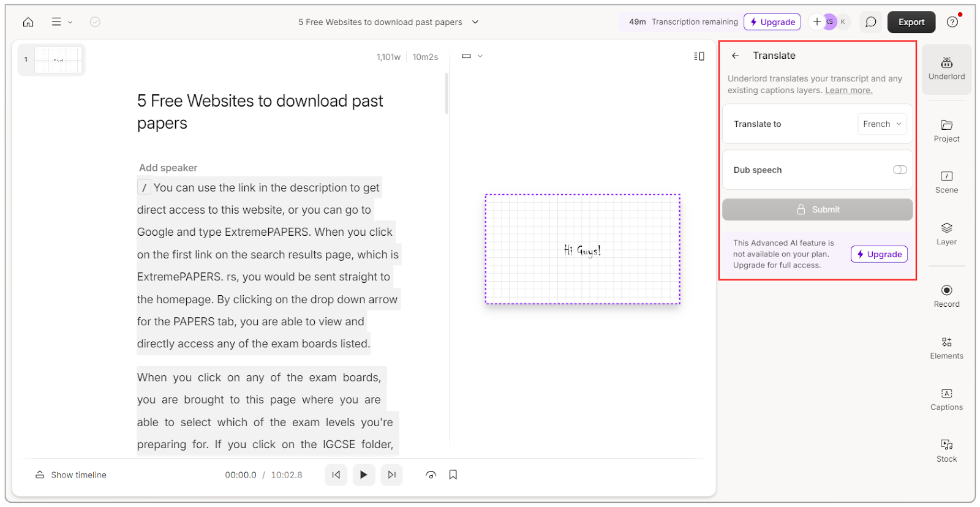Viewport: 980px width, 507px height.
Task: Click the Translate panel heading
Action: 774,56
